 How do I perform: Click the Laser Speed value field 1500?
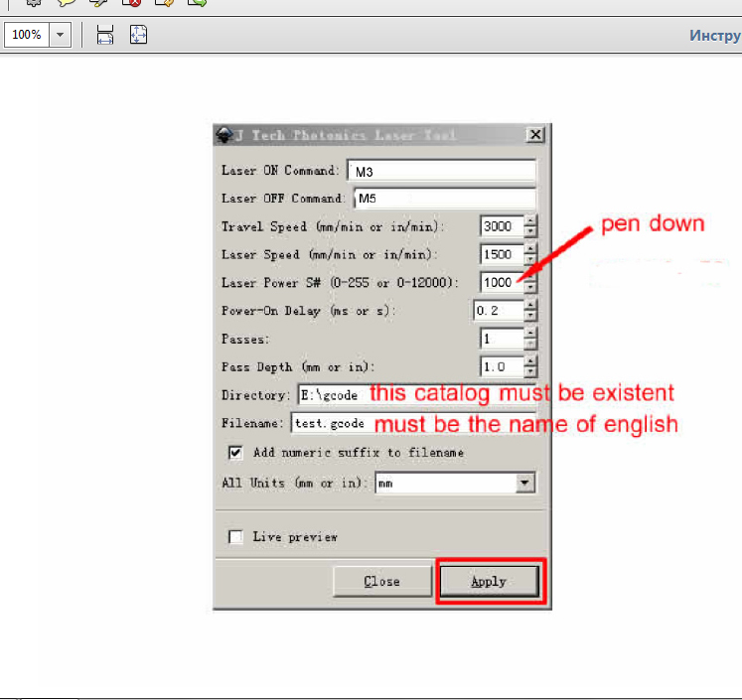click(502, 254)
